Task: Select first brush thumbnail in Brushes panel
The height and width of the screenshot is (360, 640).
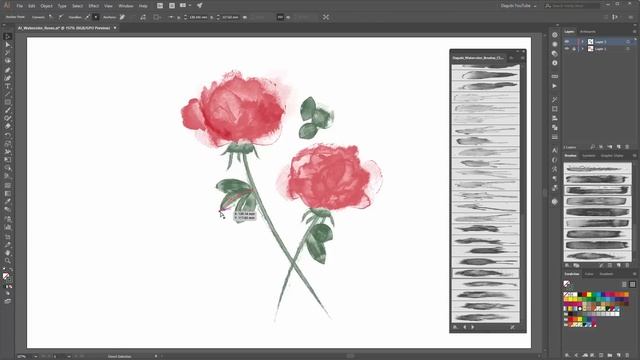Action: coord(597,168)
